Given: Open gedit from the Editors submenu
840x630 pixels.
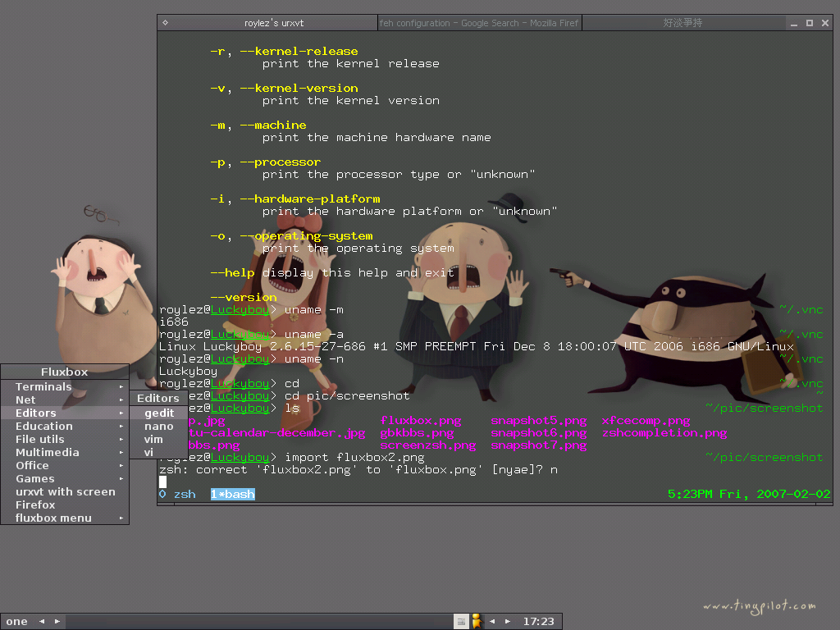Looking at the screenshot, I should [158, 413].
